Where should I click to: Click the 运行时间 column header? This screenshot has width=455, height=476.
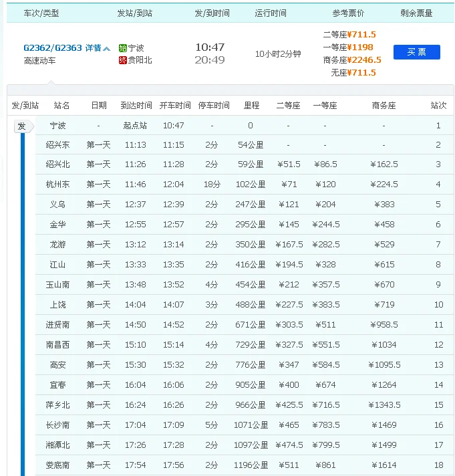point(271,13)
